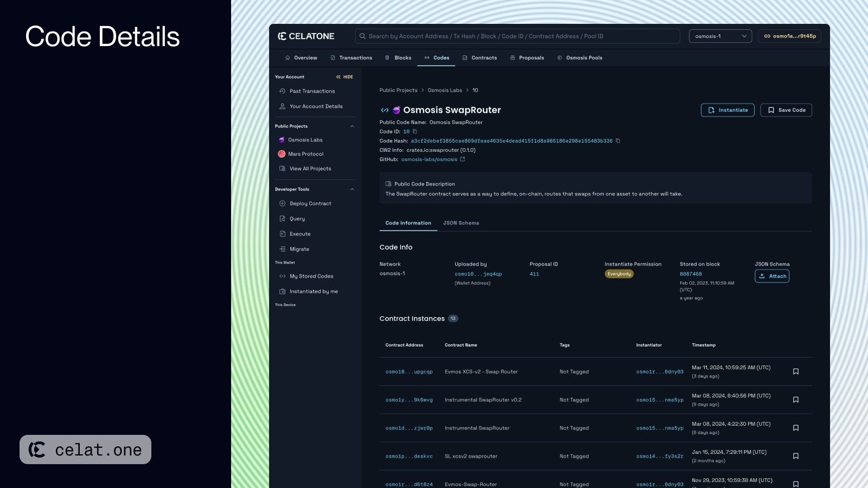Screen dimensions: 868x488
Task: Click the code hash value
Action: tap(512, 141)
